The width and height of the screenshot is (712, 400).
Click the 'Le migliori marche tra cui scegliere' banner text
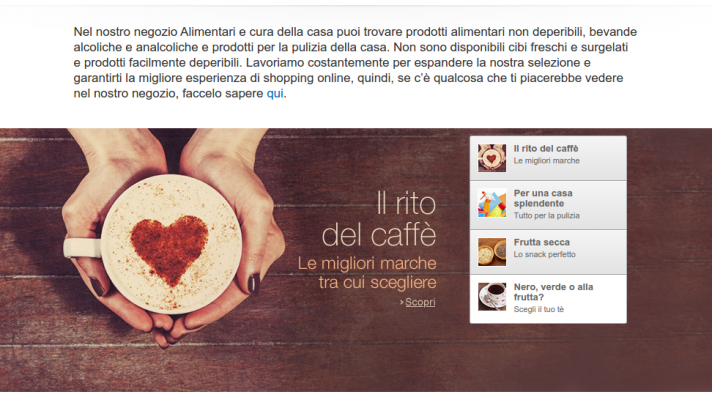pos(367,272)
